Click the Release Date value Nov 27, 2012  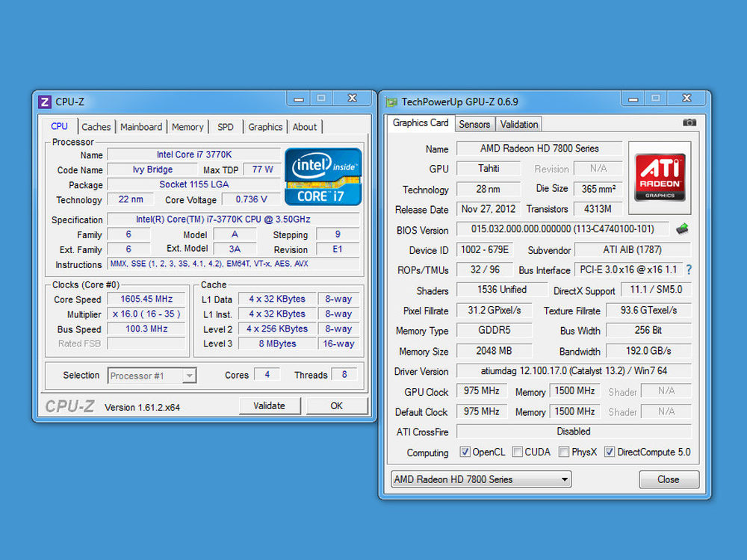pos(489,209)
